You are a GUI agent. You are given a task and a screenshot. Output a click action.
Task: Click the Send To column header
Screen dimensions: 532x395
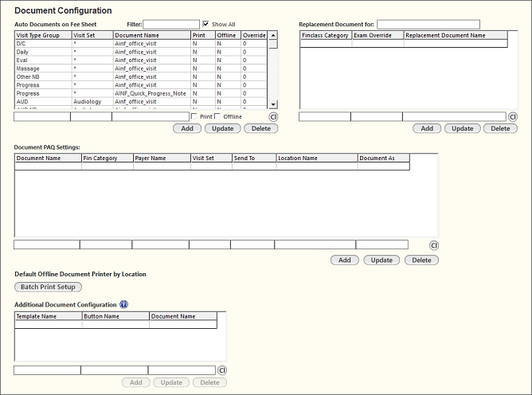click(x=254, y=158)
